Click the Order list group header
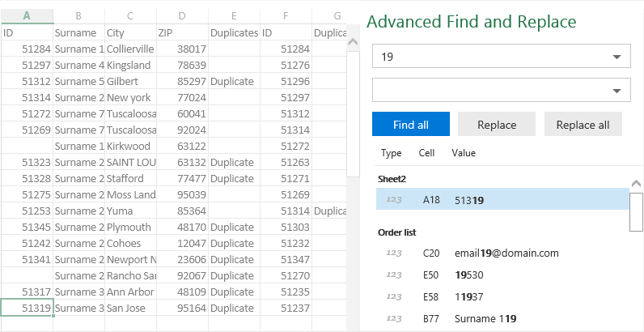This screenshot has width=644, height=332. pyautogui.click(x=396, y=232)
